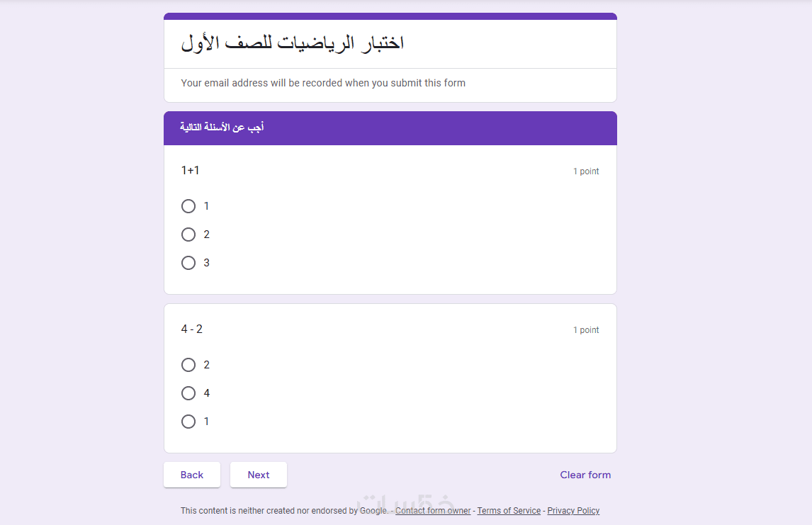The width and height of the screenshot is (812, 525).
Task: Select answer 2 for the 4 - 2 question
Action: [188, 365]
